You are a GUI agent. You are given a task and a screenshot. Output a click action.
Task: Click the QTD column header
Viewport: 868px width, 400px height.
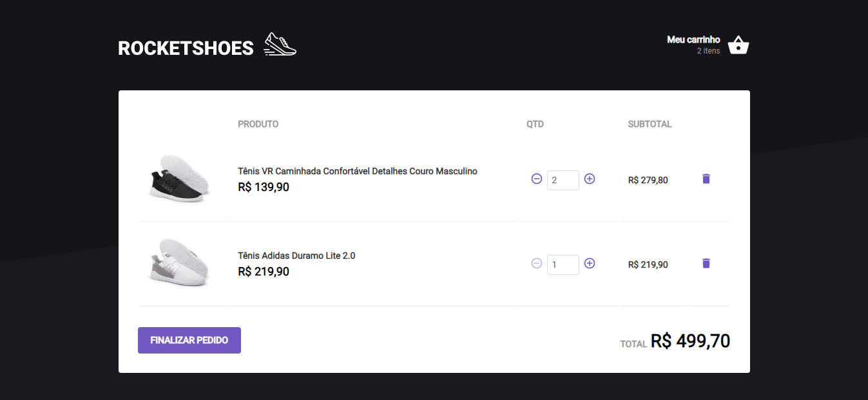535,124
